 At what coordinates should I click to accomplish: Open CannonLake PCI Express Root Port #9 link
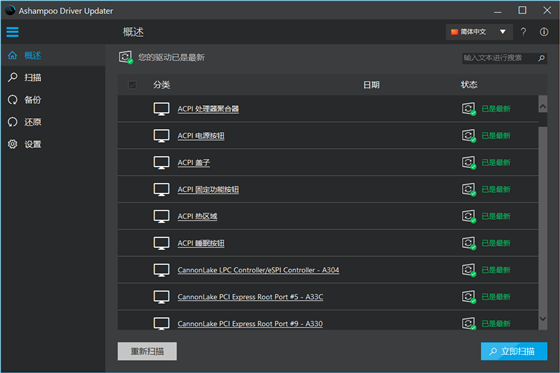tap(250, 323)
